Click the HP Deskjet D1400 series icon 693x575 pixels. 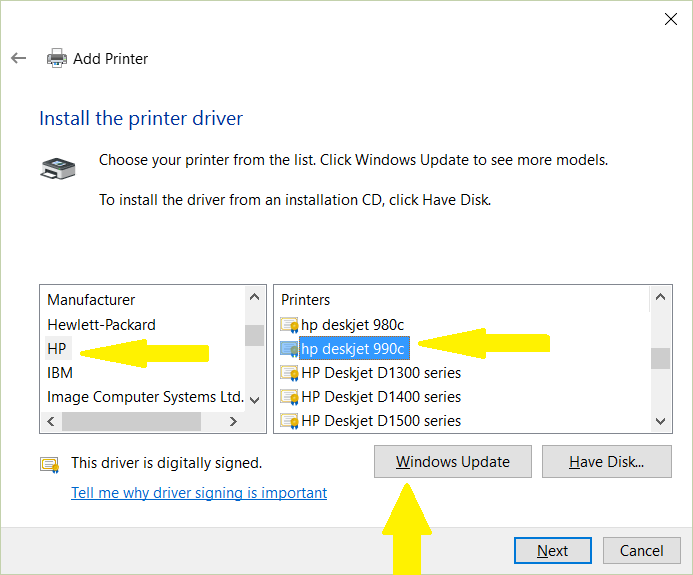(289, 397)
